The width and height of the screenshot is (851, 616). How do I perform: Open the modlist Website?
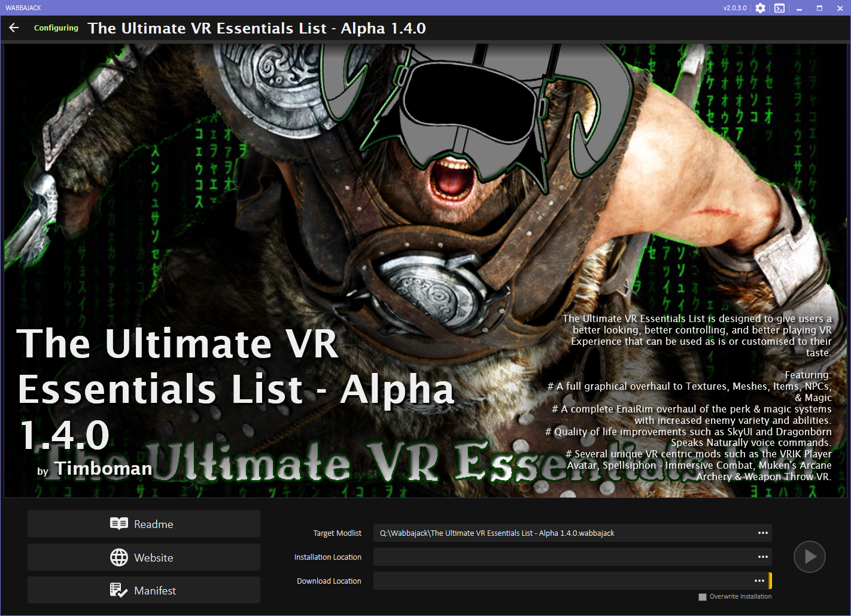pos(144,557)
